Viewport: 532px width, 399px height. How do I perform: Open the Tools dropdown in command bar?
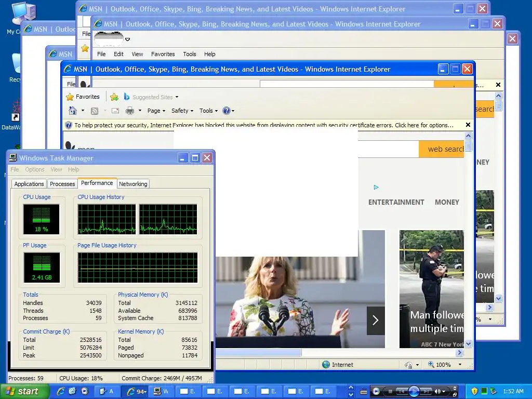tap(208, 111)
